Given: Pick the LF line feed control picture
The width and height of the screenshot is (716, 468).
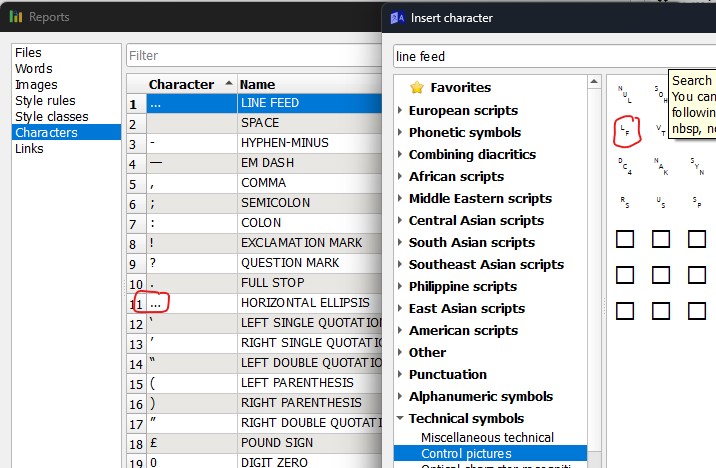Looking at the screenshot, I should pyautogui.click(x=625, y=130).
